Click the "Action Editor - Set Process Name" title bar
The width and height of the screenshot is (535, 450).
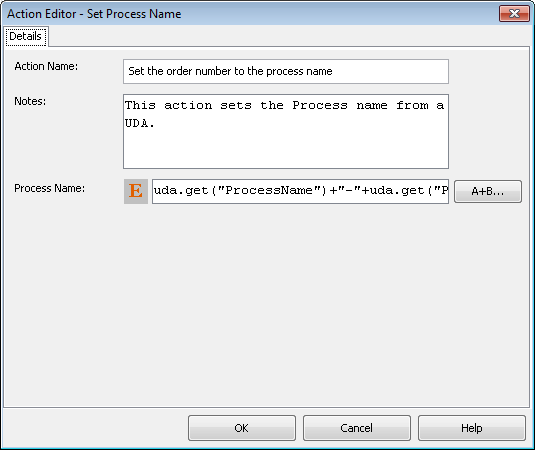(x=94, y=14)
